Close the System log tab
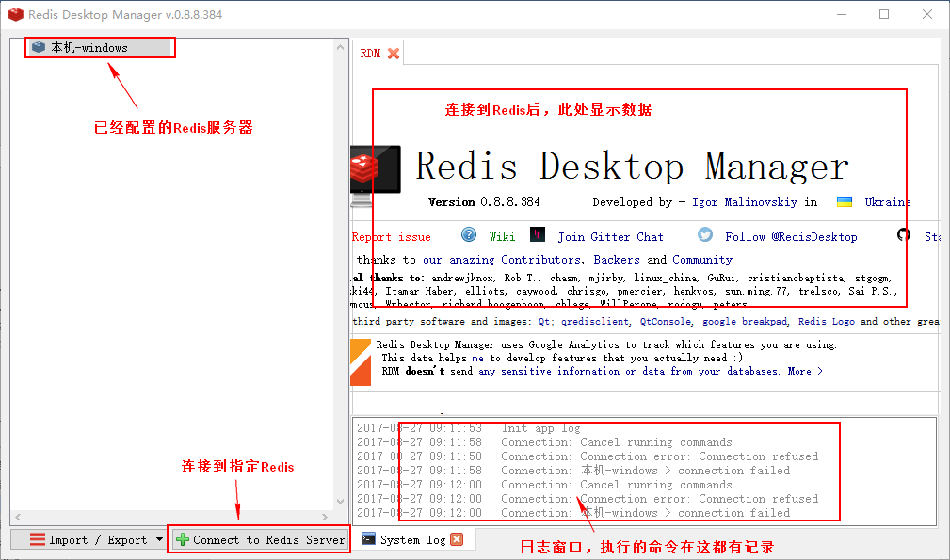This screenshot has width=950, height=560. [457, 539]
